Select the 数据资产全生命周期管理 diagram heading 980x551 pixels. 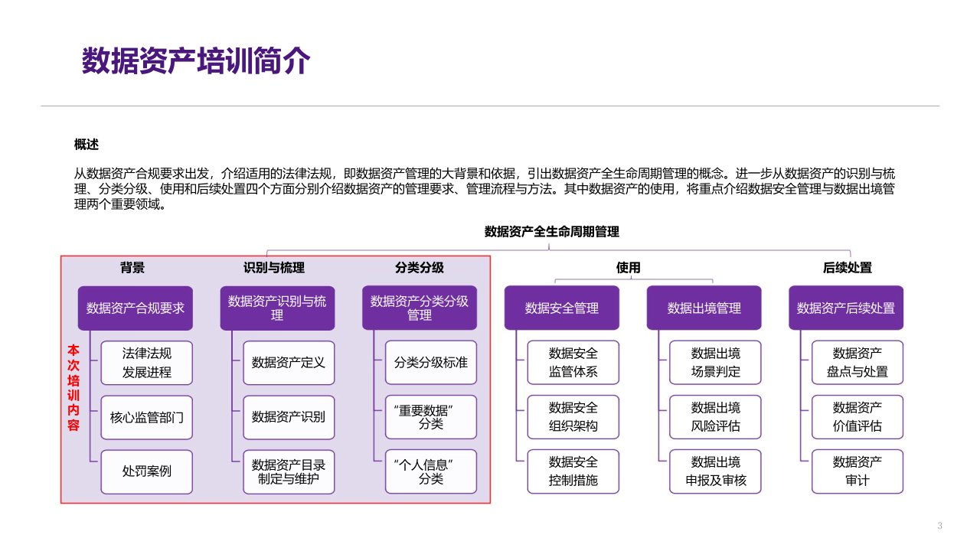point(551,232)
